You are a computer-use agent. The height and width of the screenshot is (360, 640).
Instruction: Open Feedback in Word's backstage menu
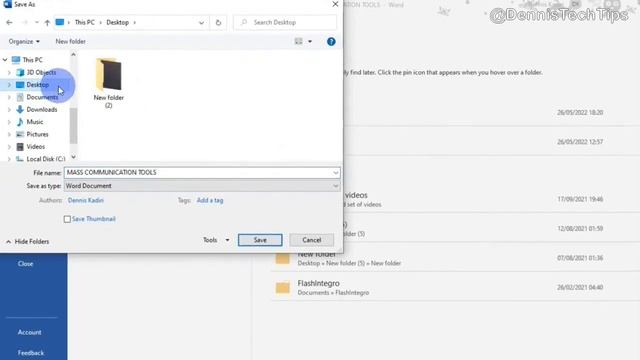pyautogui.click(x=31, y=353)
